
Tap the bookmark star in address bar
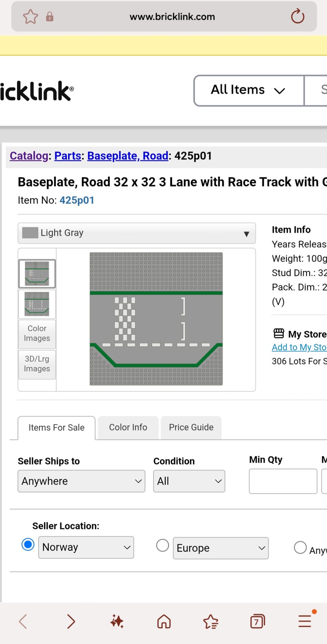coord(30,16)
